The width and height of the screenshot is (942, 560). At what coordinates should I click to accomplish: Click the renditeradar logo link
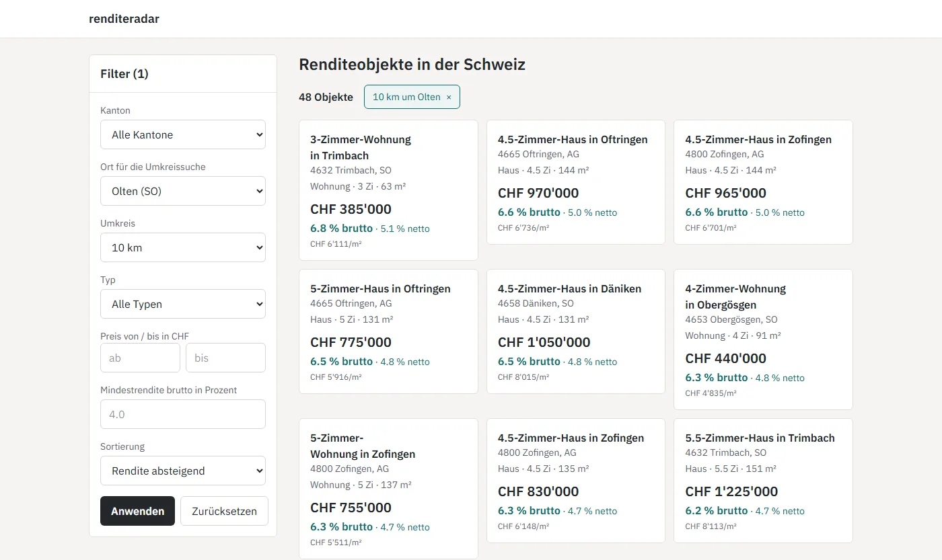[x=124, y=19]
